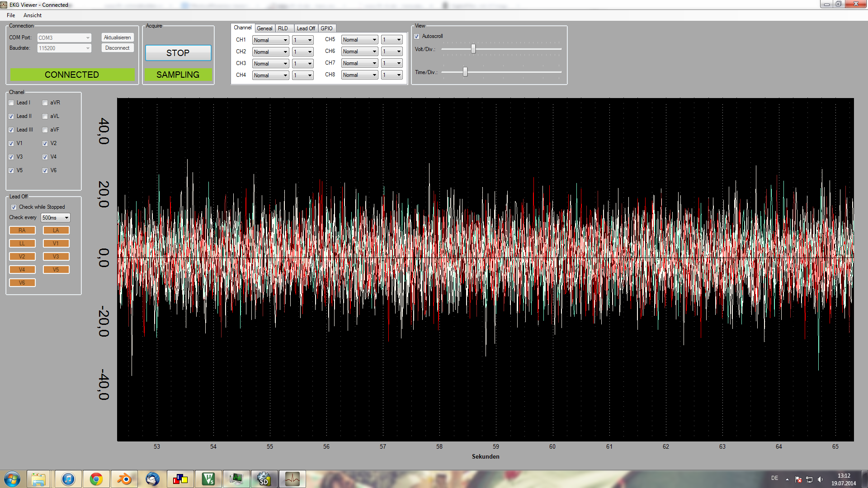The width and height of the screenshot is (868, 488).
Task: Open the CH4 gain dropdown
Action: tap(303, 75)
